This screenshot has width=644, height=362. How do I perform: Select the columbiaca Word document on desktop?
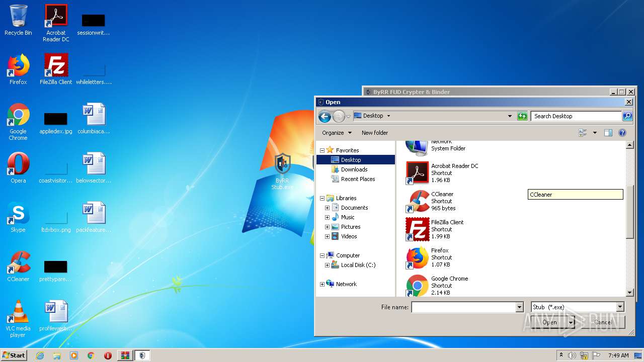[94, 119]
